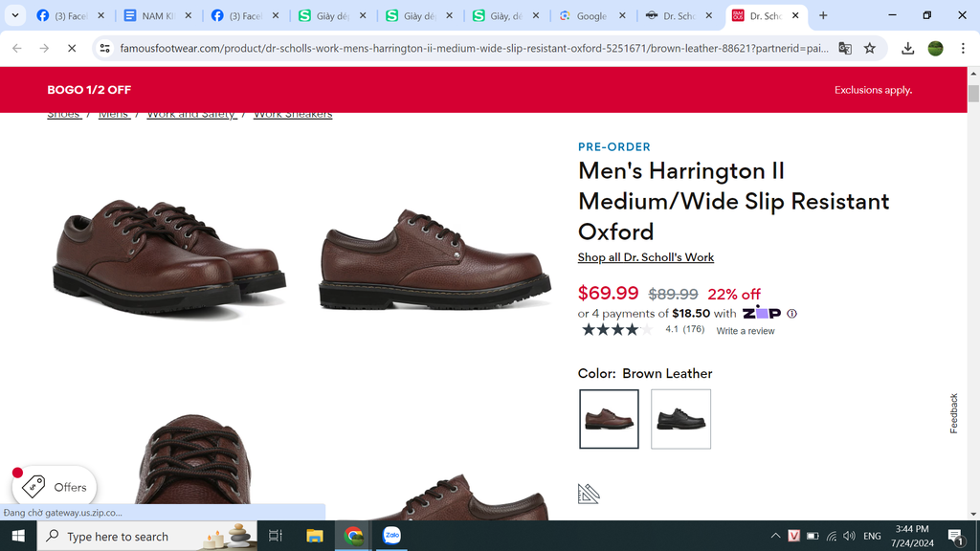This screenshot has width=980, height=551.
Task: Open the size guide ruler icon
Action: (589, 494)
